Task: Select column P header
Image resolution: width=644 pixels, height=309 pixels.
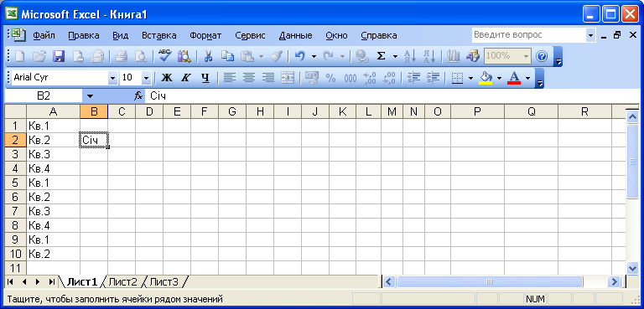Action: 477,111
